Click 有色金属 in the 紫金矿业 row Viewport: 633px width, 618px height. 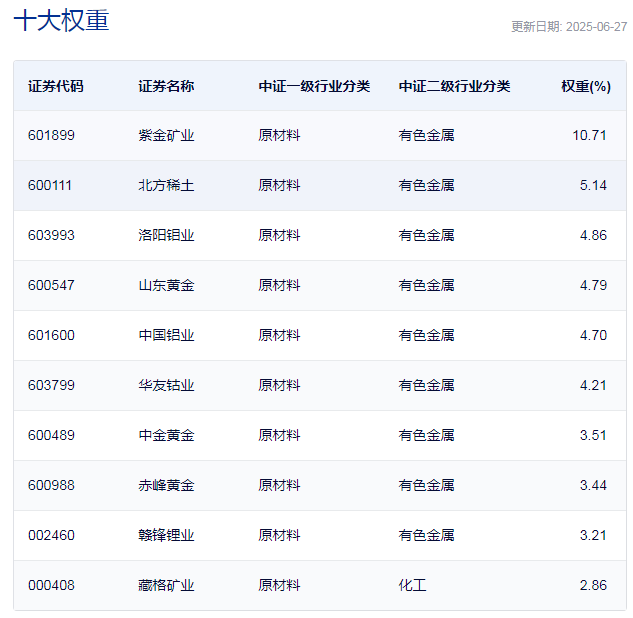coord(426,135)
